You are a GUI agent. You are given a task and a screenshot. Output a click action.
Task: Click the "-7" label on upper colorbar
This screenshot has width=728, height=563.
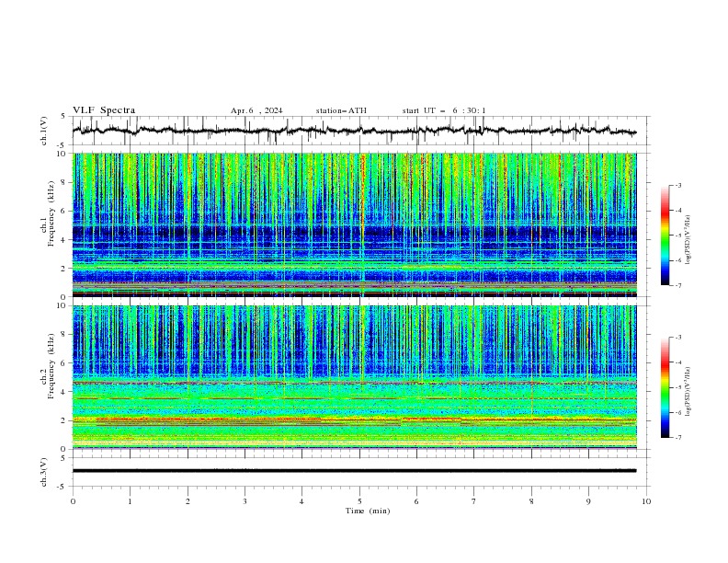click(x=677, y=285)
